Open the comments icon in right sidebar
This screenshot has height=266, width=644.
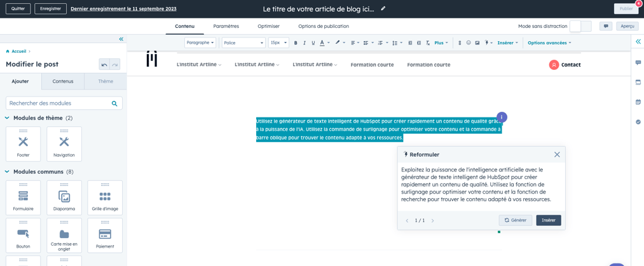[x=638, y=63]
